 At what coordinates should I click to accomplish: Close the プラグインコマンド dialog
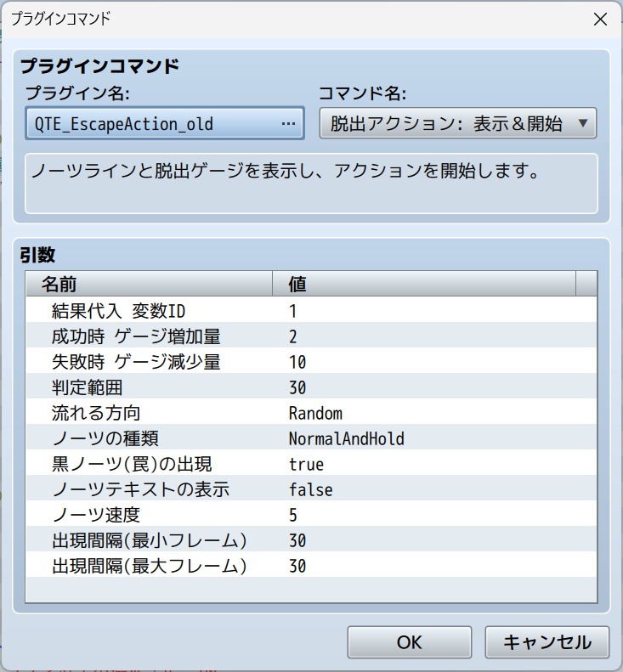[x=600, y=19]
